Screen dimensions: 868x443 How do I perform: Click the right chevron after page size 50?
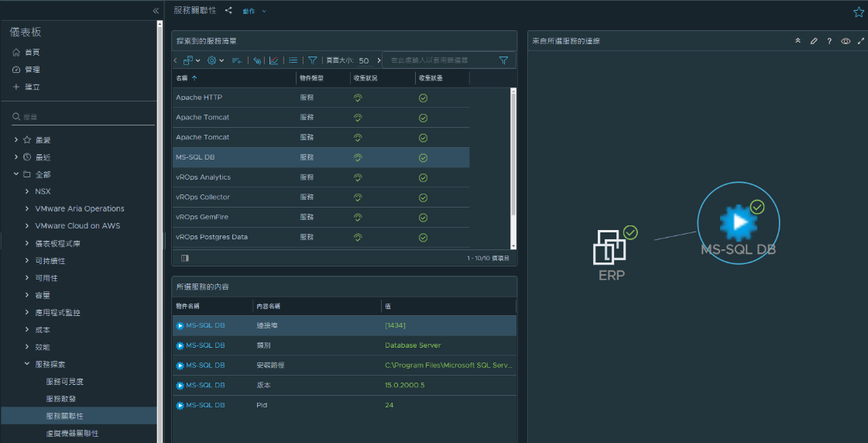[x=379, y=60]
